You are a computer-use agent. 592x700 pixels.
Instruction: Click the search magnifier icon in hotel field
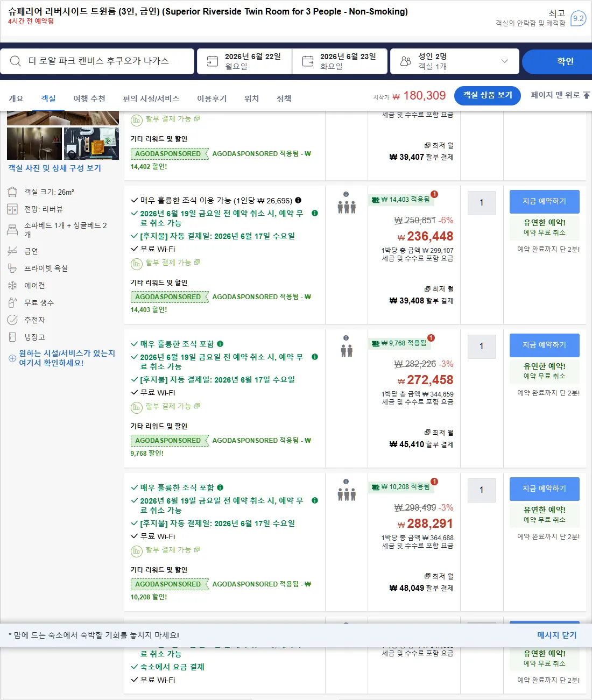pyautogui.click(x=16, y=61)
